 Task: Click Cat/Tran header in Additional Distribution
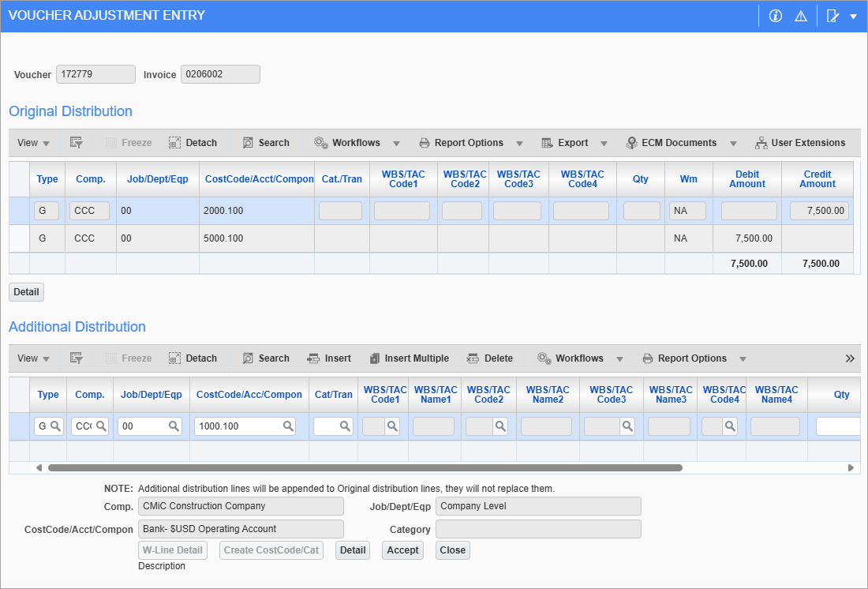tap(333, 395)
